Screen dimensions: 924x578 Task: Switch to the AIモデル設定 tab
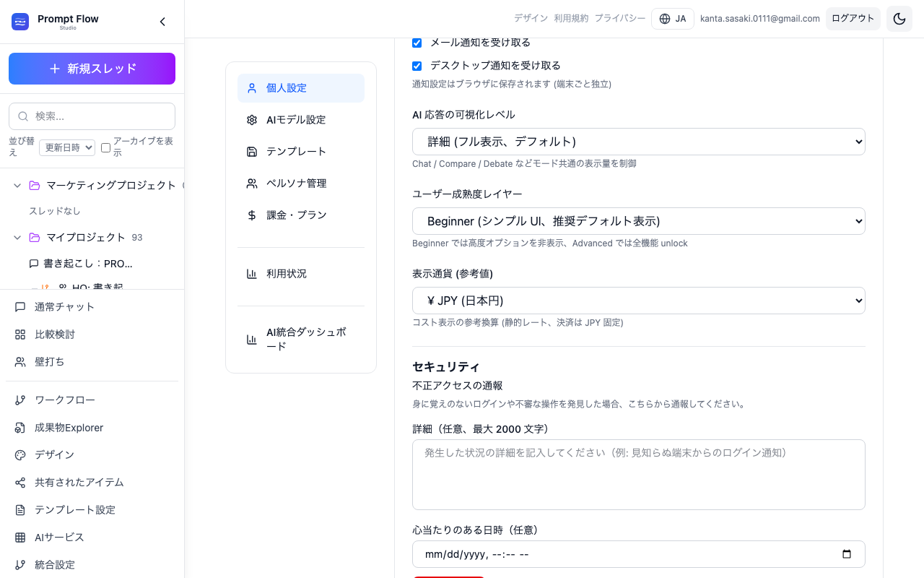point(301,120)
